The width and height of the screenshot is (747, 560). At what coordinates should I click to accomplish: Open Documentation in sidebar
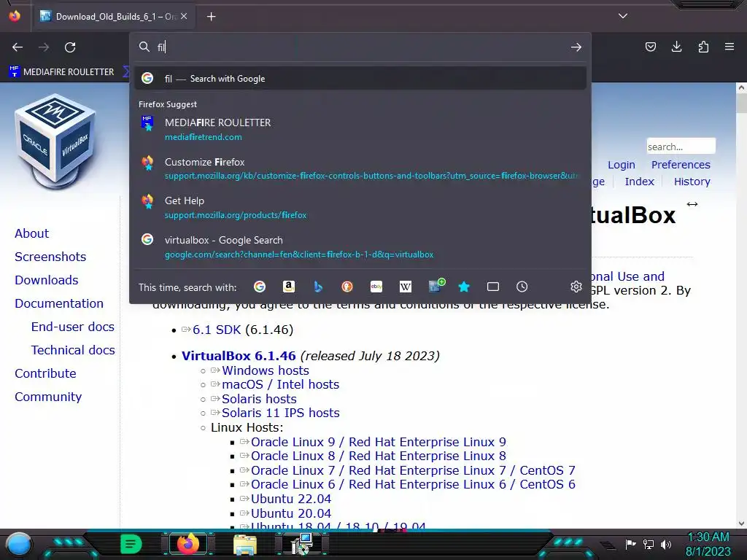(58, 303)
